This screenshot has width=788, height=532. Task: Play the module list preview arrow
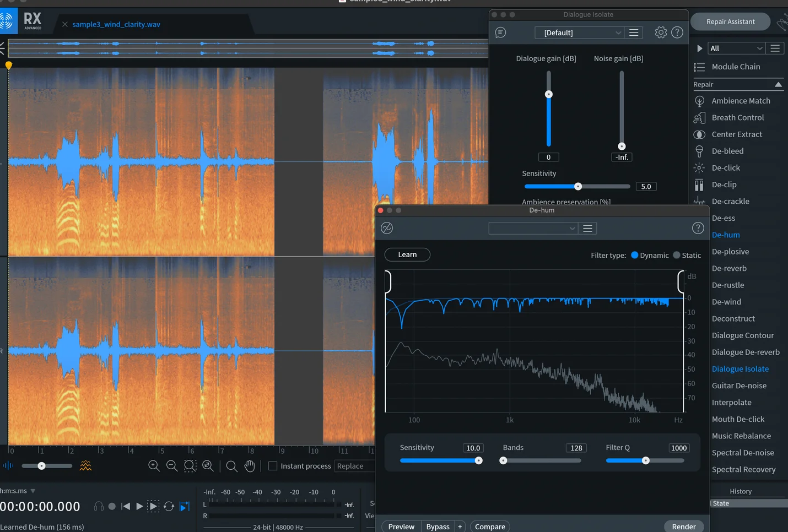point(699,48)
